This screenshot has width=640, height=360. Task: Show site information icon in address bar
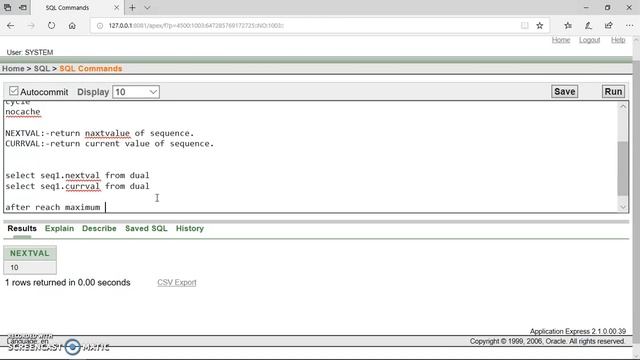click(x=100, y=26)
